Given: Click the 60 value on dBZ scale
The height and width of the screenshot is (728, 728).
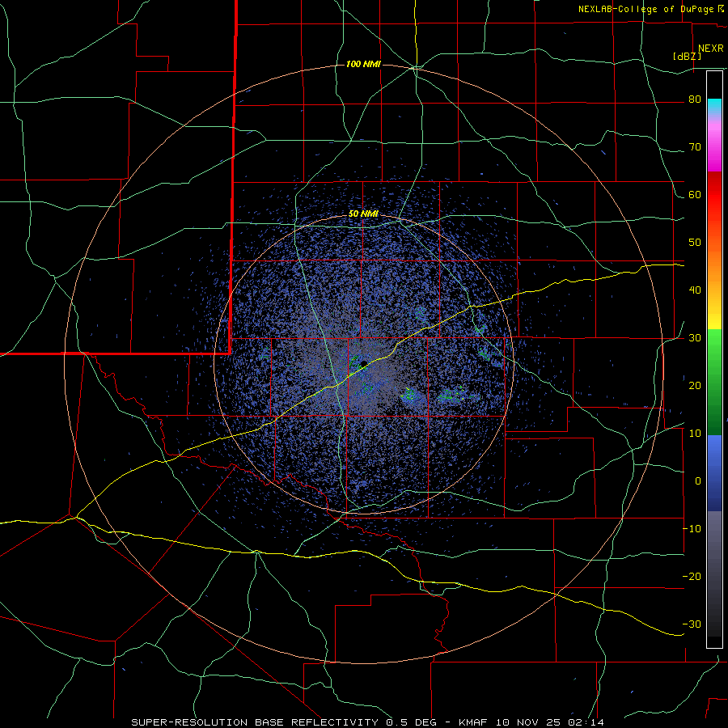Looking at the screenshot, I should pos(695,194).
